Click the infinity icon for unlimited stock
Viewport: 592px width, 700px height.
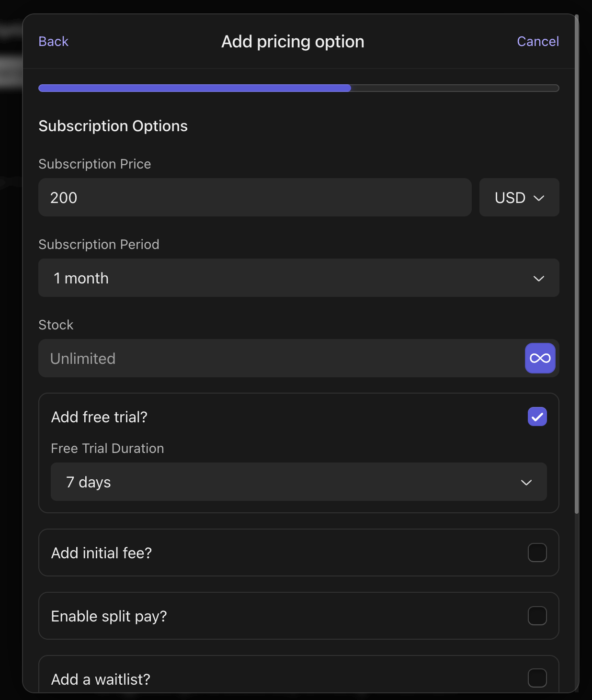tap(540, 358)
